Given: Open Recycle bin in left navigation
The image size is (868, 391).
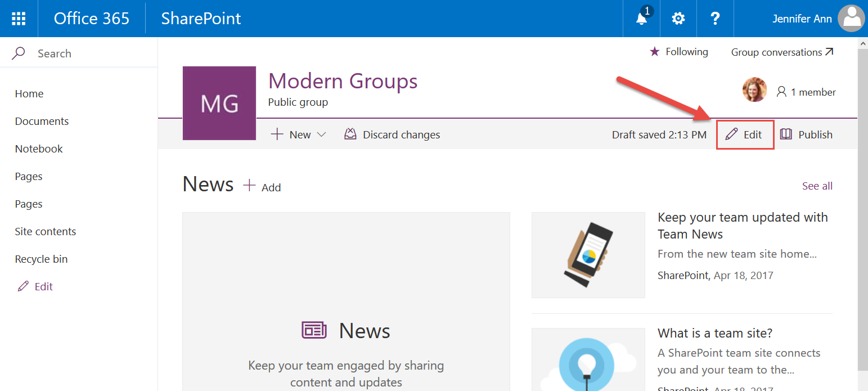Looking at the screenshot, I should coord(41,259).
